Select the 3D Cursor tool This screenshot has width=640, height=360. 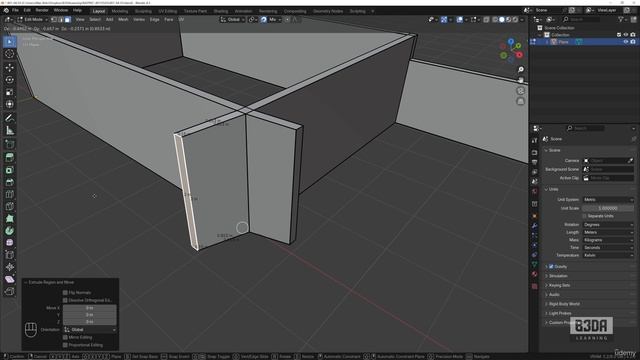click(9, 54)
